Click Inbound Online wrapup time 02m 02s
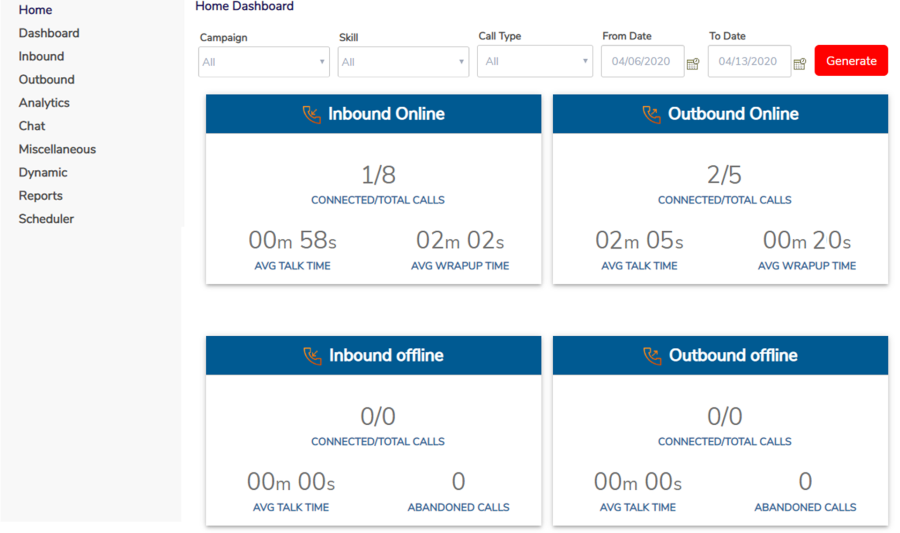 [x=460, y=240]
